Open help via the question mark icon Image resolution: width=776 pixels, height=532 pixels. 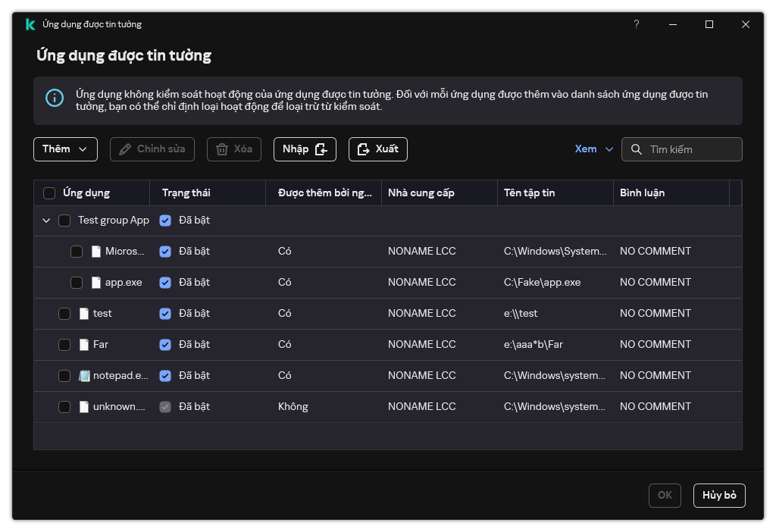coord(637,24)
